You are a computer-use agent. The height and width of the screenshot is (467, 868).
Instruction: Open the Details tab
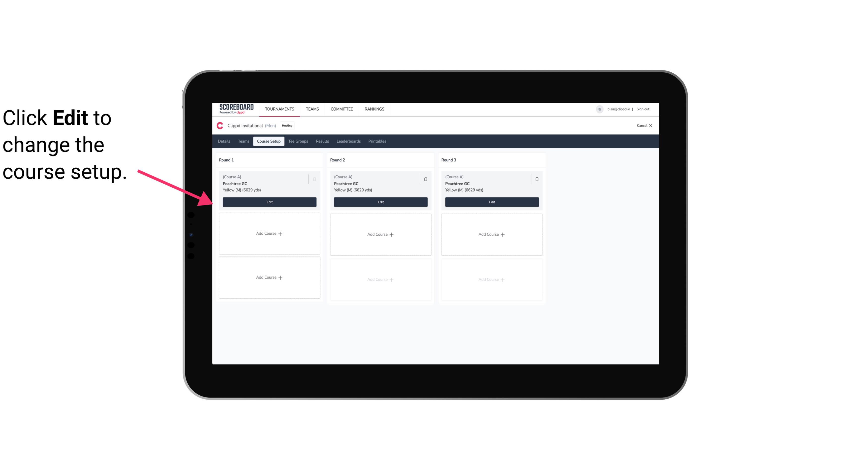tap(224, 141)
